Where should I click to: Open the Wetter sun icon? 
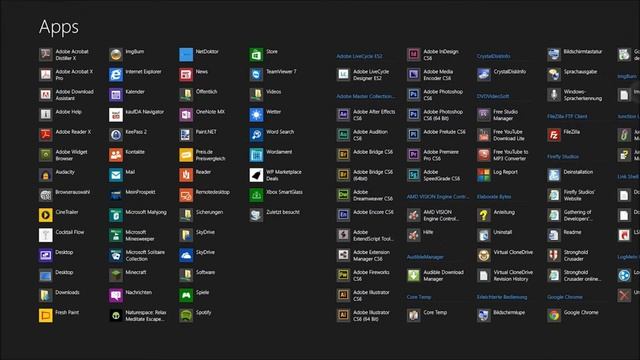click(256, 115)
